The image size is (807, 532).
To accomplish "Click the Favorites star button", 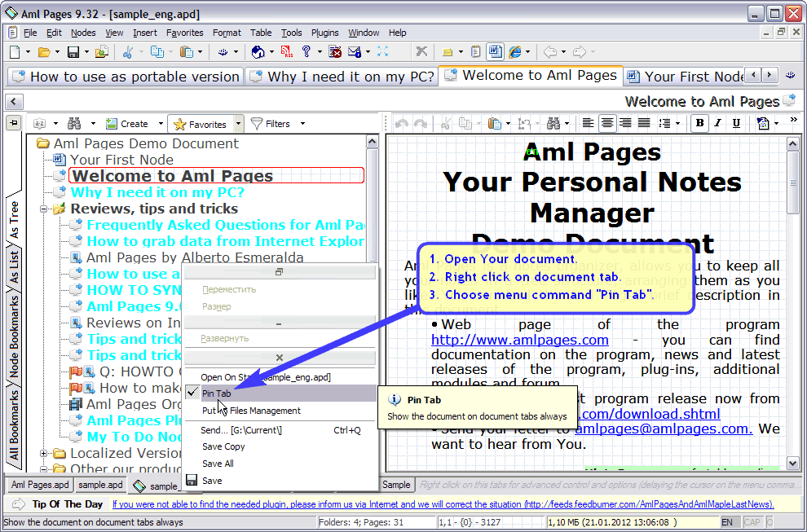I will coord(201,124).
